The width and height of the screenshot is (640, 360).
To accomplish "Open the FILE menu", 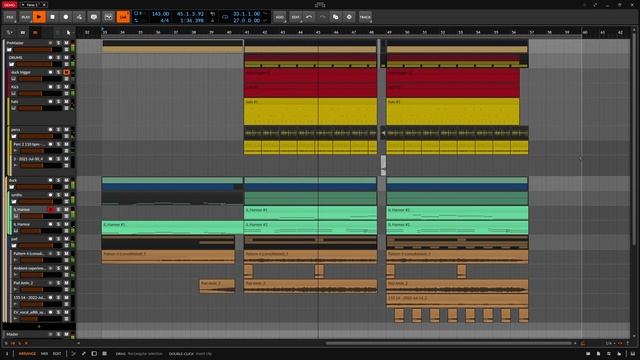I will tap(10, 17).
